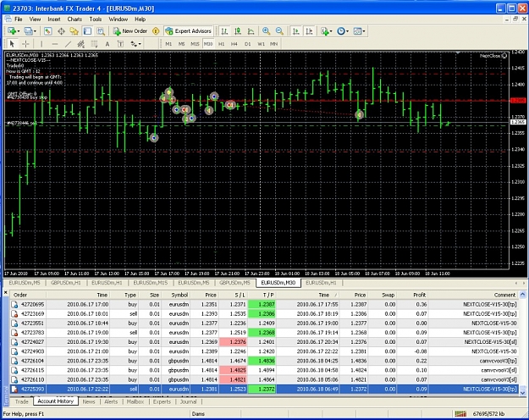Open the Trade terminal tab
The height and width of the screenshot is (420, 529).
pyautogui.click(x=22, y=401)
